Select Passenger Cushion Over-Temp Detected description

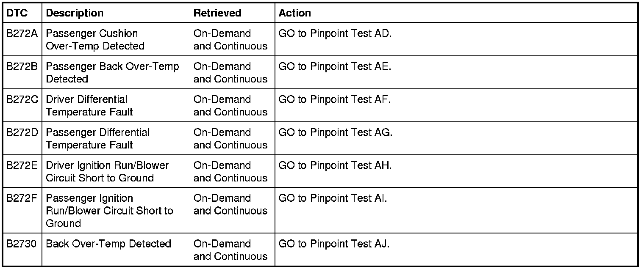coord(95,39)
